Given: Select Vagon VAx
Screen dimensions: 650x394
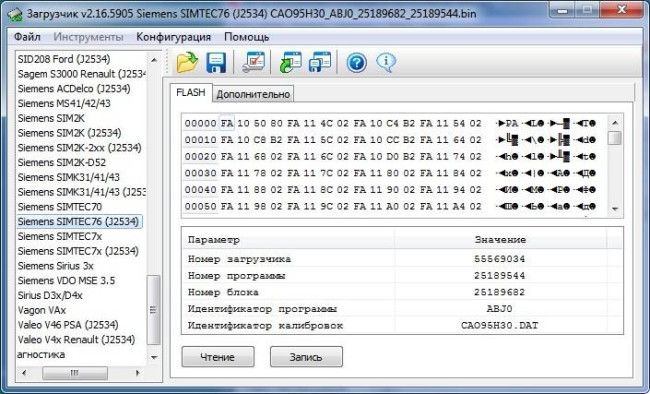Looking at the screenshot, I should click(x=41, y=310).
